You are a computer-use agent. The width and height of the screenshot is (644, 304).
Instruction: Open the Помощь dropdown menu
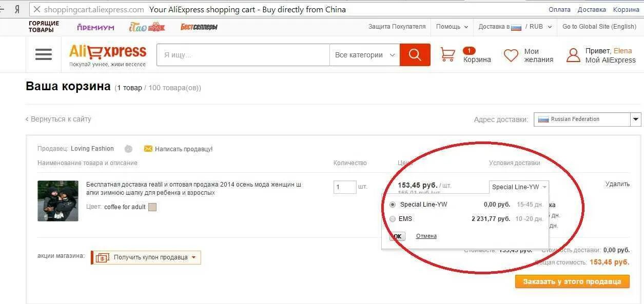click(x=452, y=27)
